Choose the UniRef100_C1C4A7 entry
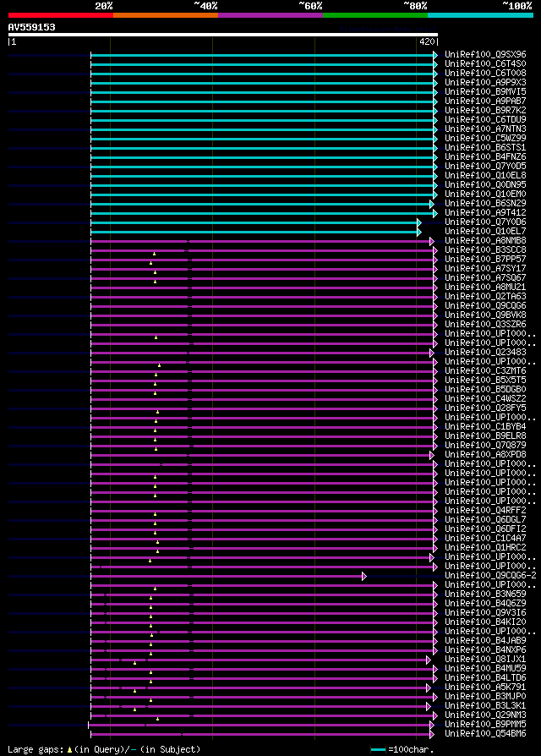541x756 pixels. click(x=485, y=539)
